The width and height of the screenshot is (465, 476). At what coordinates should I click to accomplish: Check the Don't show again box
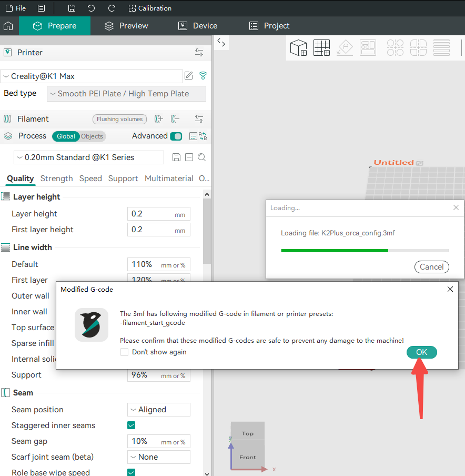pyautogui.click(x=125, y=352)
